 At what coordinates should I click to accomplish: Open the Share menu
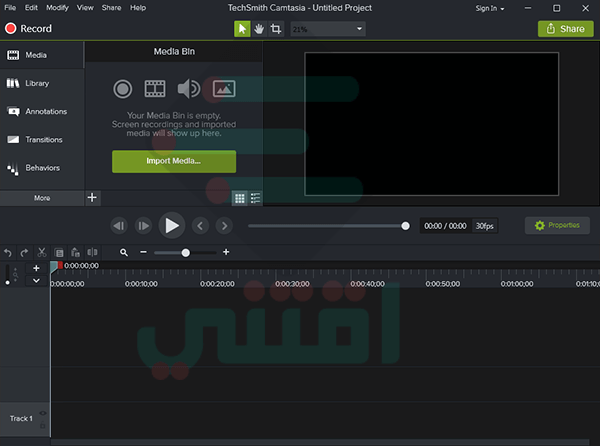111,8
